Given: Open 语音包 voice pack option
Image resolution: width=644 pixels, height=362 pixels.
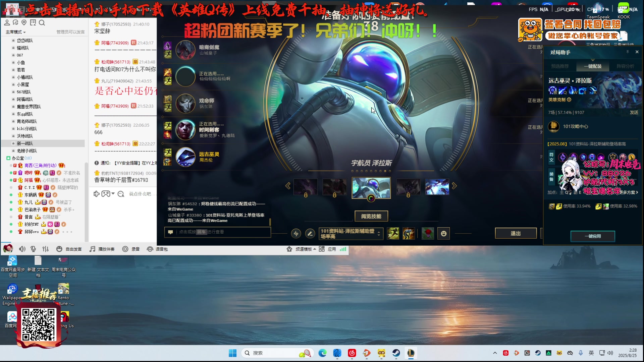Looking at the screenshot, I should point(157,249).
